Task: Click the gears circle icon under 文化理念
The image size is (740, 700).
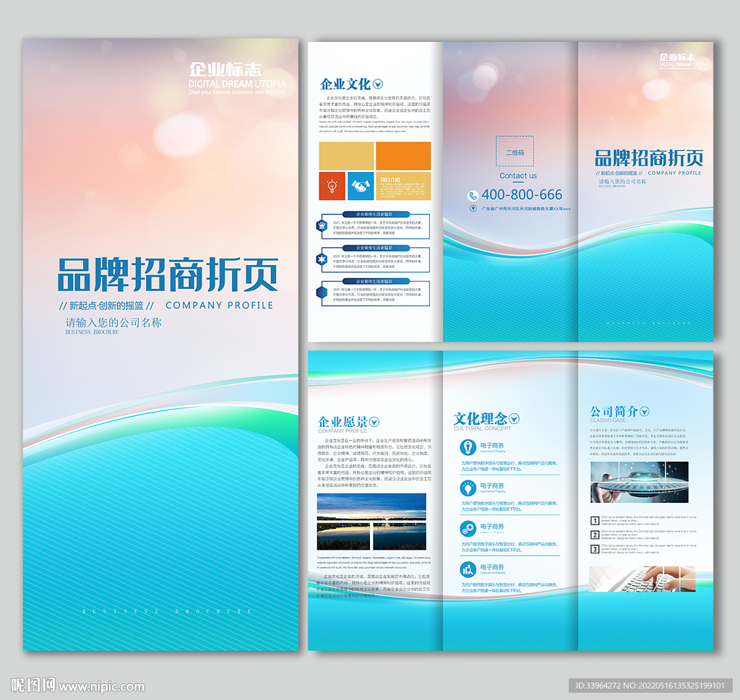Action: coord(468,528)
